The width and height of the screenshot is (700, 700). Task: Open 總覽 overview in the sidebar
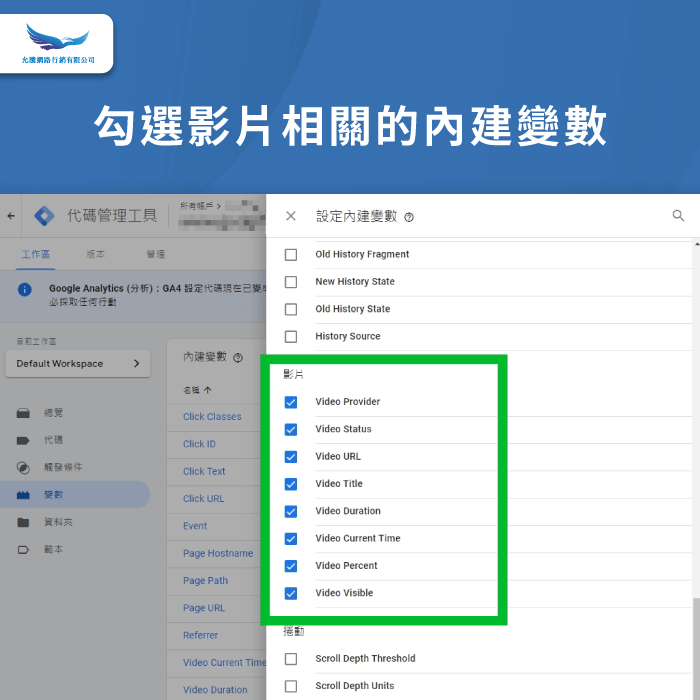tap(53, 413)
